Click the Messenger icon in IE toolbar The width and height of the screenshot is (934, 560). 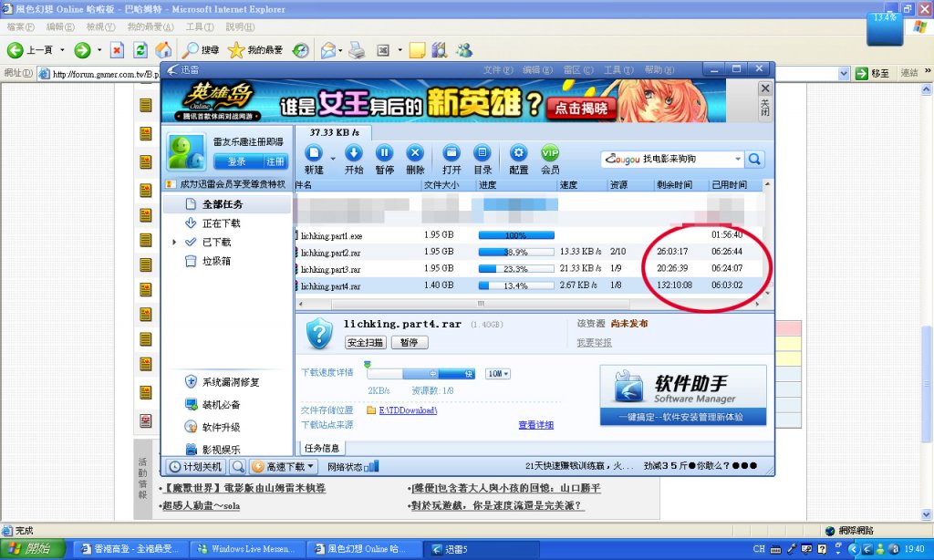pos(464,50)
